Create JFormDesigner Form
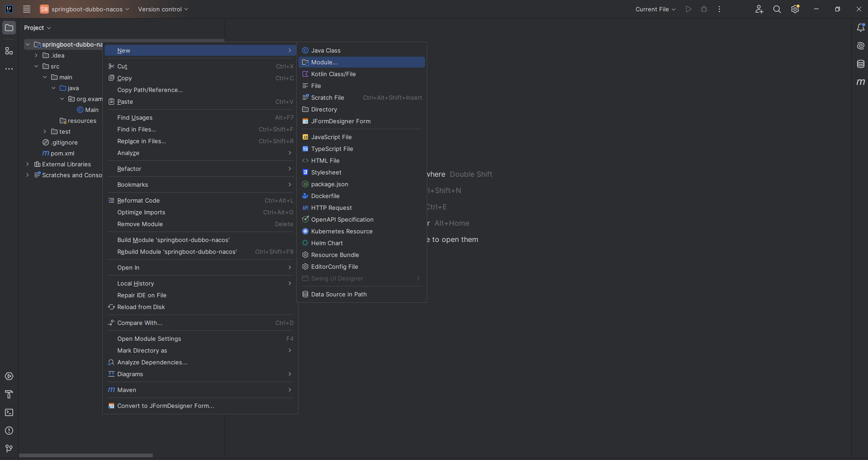This screenshot has height=460, width=868. point(362,121)
